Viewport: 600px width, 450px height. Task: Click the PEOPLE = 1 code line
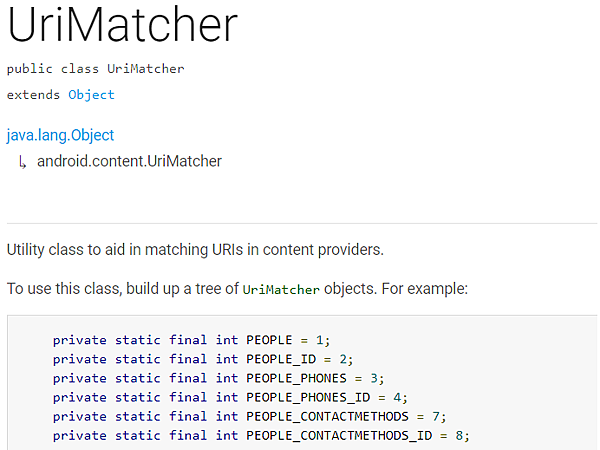coord(191,340)
